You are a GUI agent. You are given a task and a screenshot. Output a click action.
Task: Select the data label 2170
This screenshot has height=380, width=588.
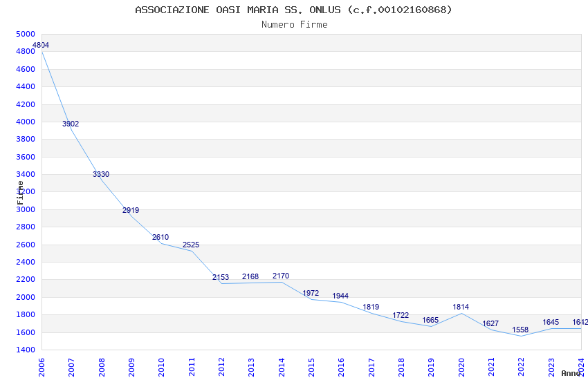click(281, 276)
